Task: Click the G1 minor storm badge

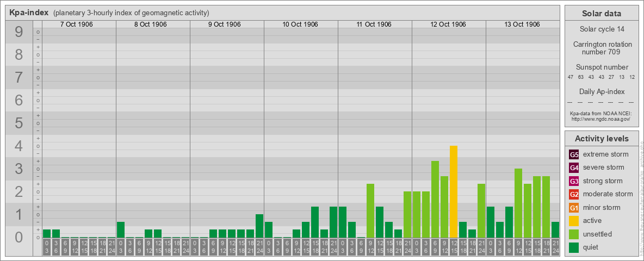Action: [x=574, y=208]
